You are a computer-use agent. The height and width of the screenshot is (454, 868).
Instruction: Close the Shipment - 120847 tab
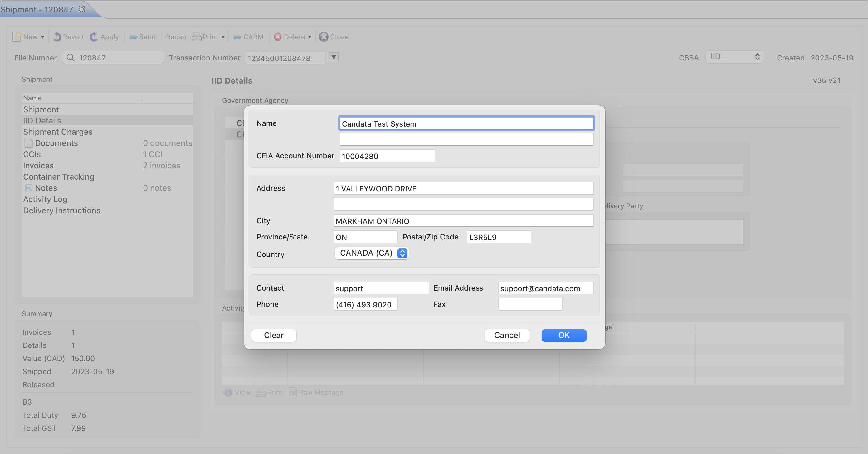coord(81,9)
